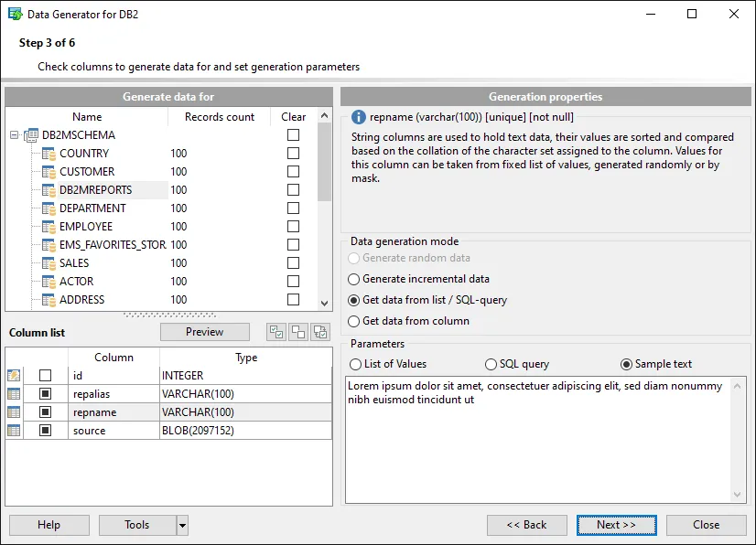Click the Clear column header
756x545 pixels.
[294, 117]
